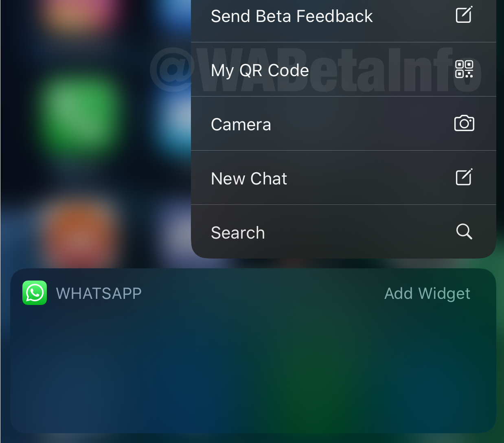Tap the magnifying glass search icon
The image size is (504, 443).
coord(464,231)
